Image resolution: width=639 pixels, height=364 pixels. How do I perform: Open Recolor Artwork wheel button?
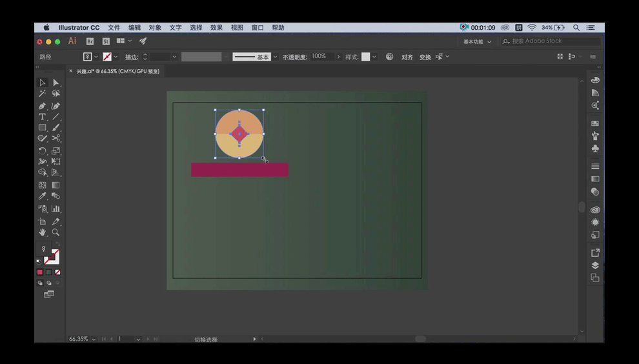tap(390, 57)
